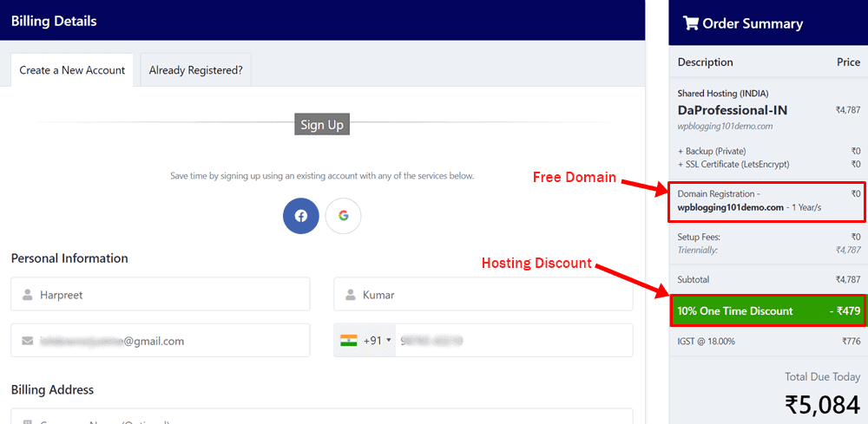
Task: Sign up with the Facebook icon
Action: point(300,216)
